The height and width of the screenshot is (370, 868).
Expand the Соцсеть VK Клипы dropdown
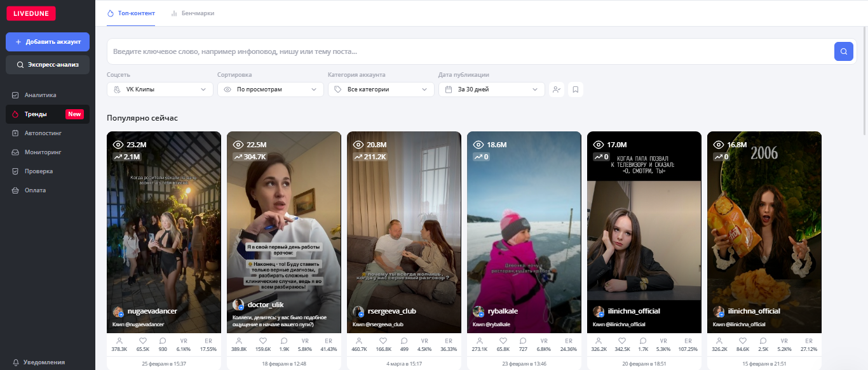159,89
